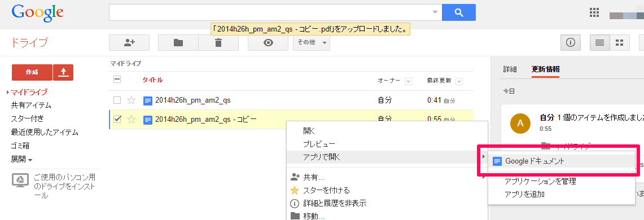Click the マイドライブ breadcrumb above list
The image size is (644, 220).
(126, 64)
